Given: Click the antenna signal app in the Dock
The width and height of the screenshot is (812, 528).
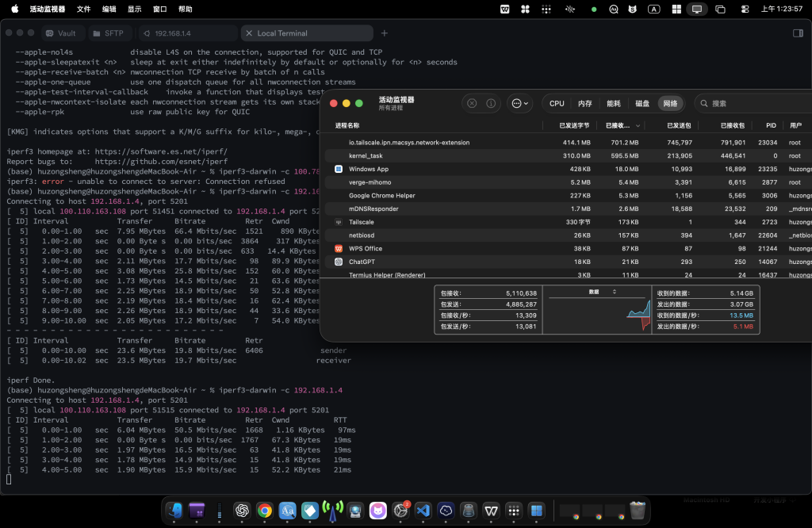Looking at the screenshot, I should click(x=333, y=511).
